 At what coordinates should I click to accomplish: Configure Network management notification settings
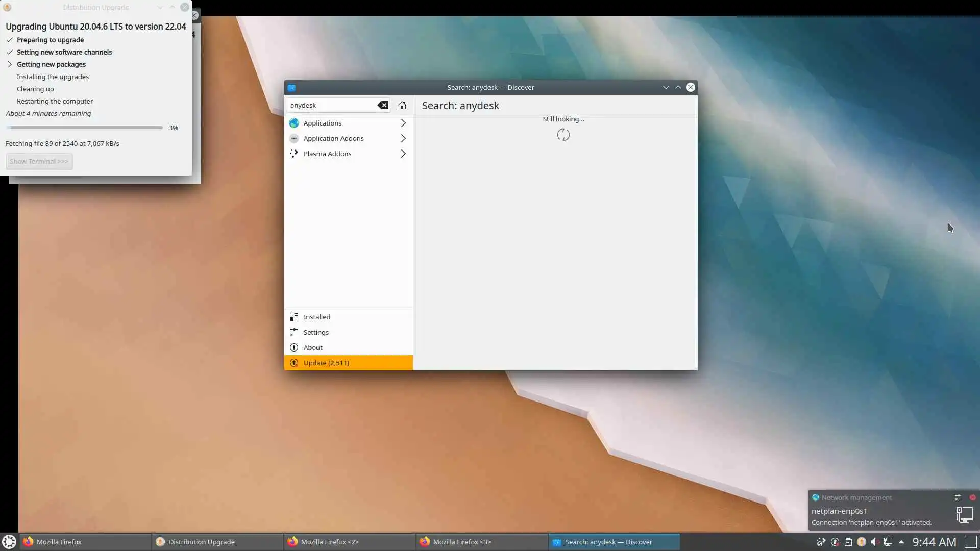coord(958,497)
